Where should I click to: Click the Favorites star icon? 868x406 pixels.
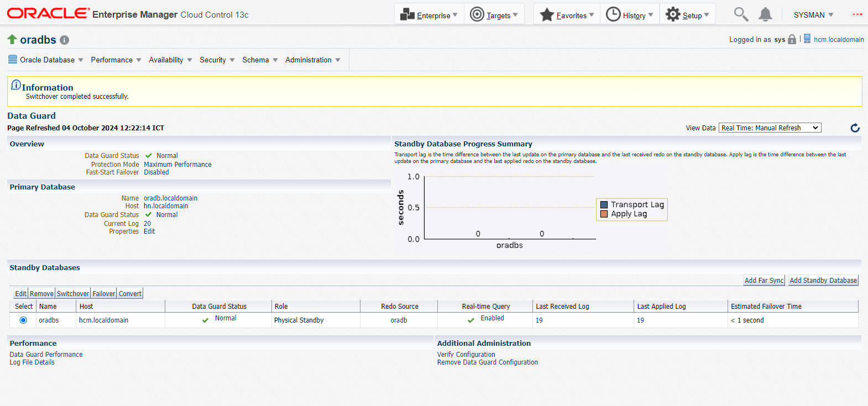pos(547,14)
